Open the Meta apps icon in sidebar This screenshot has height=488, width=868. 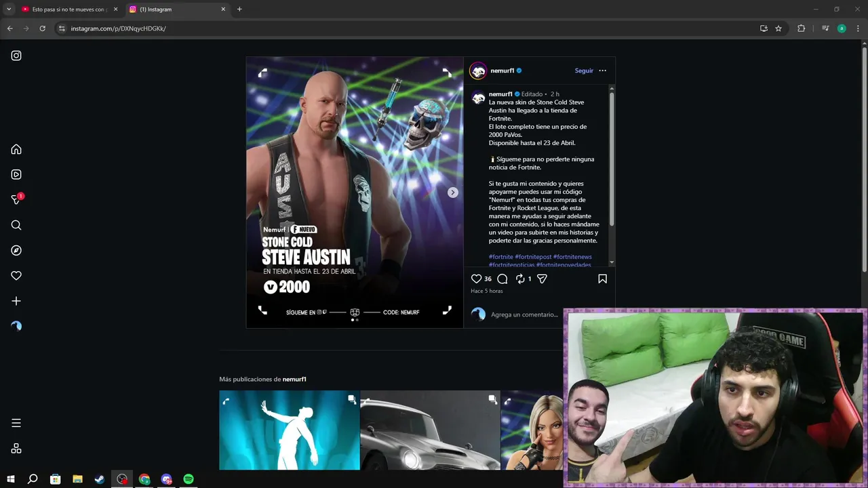point(16,449)
